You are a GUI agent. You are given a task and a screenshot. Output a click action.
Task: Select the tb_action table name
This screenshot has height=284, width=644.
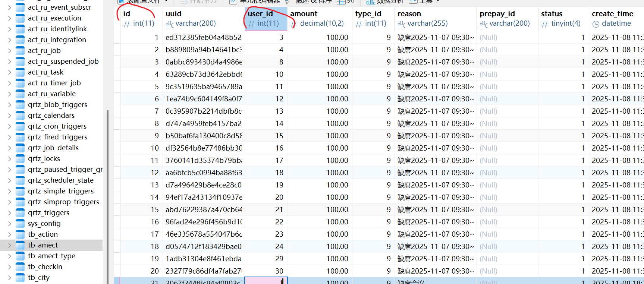[43, 234]
